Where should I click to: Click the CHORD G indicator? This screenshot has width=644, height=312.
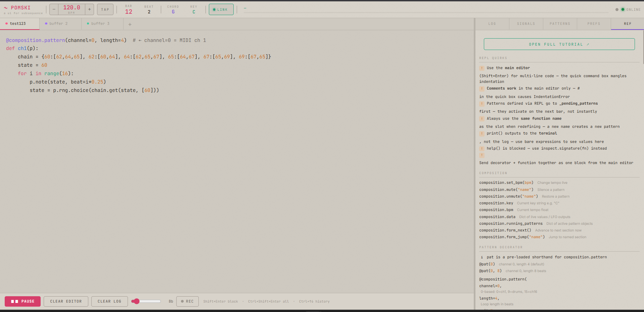173,9
